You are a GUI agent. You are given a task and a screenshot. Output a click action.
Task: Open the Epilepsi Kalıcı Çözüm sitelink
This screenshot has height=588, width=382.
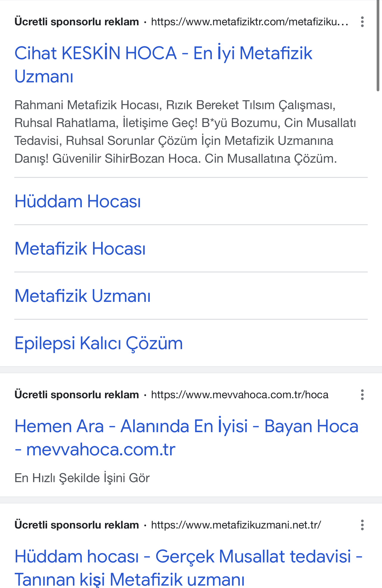98,343
